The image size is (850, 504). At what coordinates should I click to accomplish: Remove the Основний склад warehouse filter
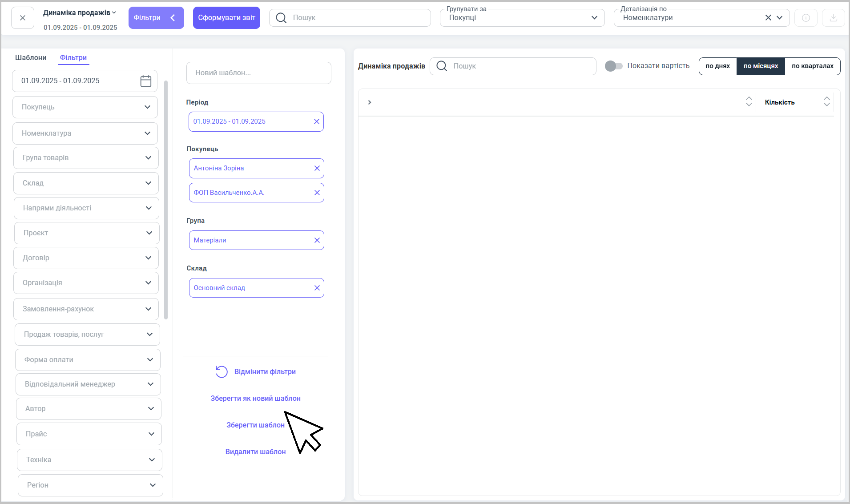point(317,288)
